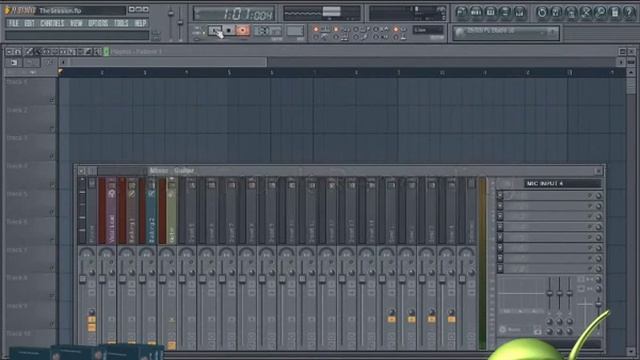Screen dimensions: 640x360
Task: Click the CPU and memory monitor panel
Action: [x=407, y=13]
